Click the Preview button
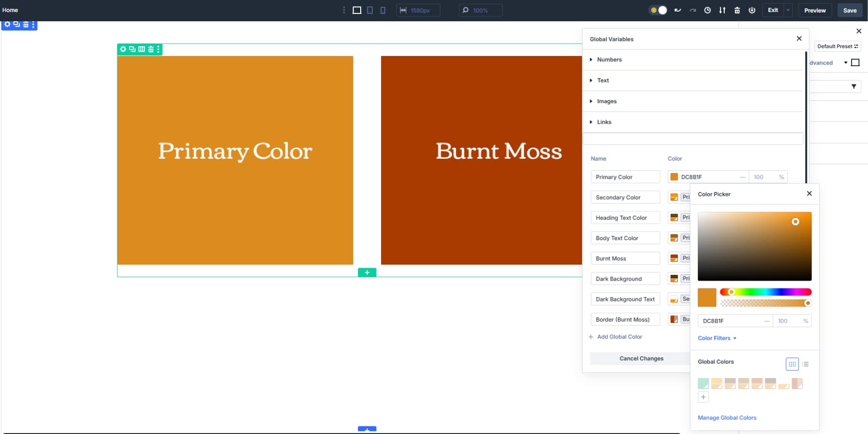Screen dimensions: 868x434 [815, 10]
